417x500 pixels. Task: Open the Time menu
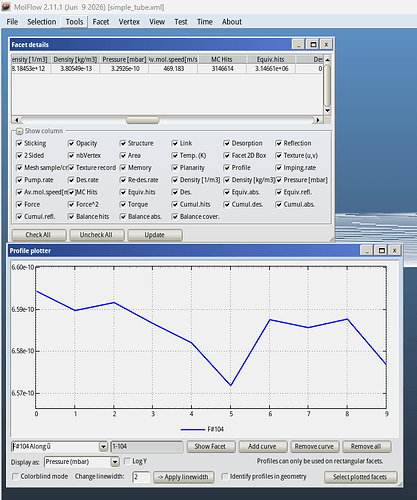click(x=204, y=22)
